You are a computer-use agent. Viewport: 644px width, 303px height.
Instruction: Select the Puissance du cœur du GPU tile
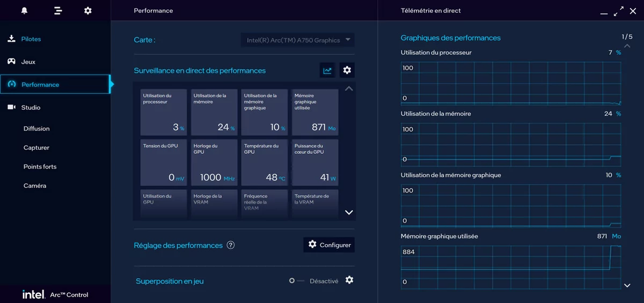pos(315,162)
